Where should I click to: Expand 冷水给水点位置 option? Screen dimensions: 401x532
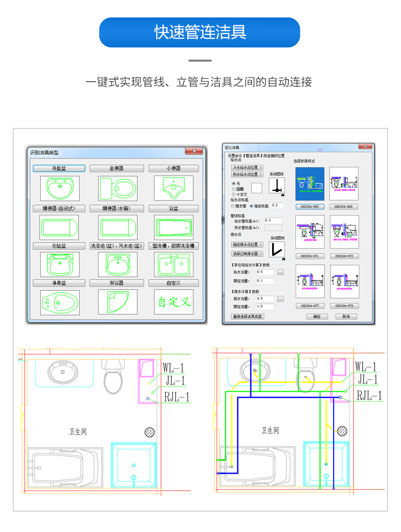[247, 167]
